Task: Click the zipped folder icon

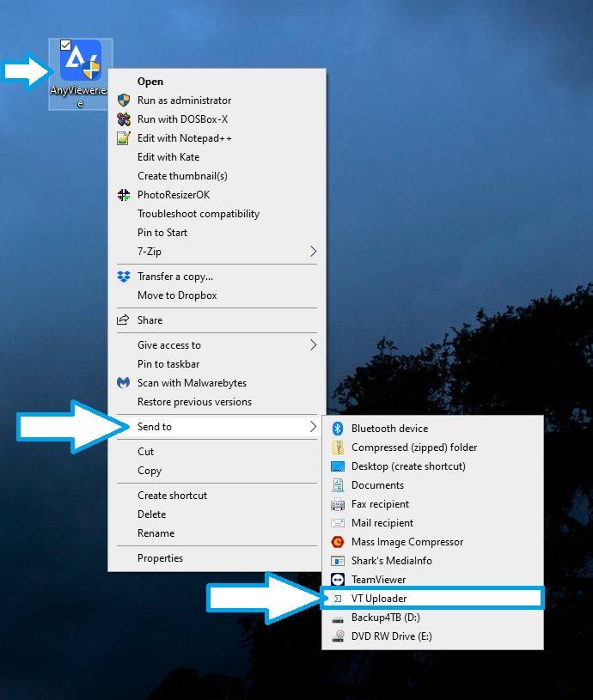Action: [x=338, y=447]
